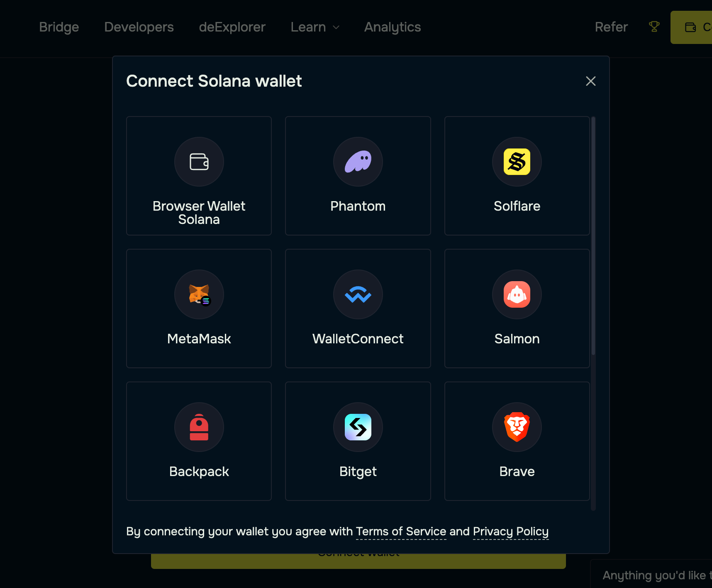Choose the Salmon wallet icon
This screenshot has height=588, width=712.
point(517,294)
